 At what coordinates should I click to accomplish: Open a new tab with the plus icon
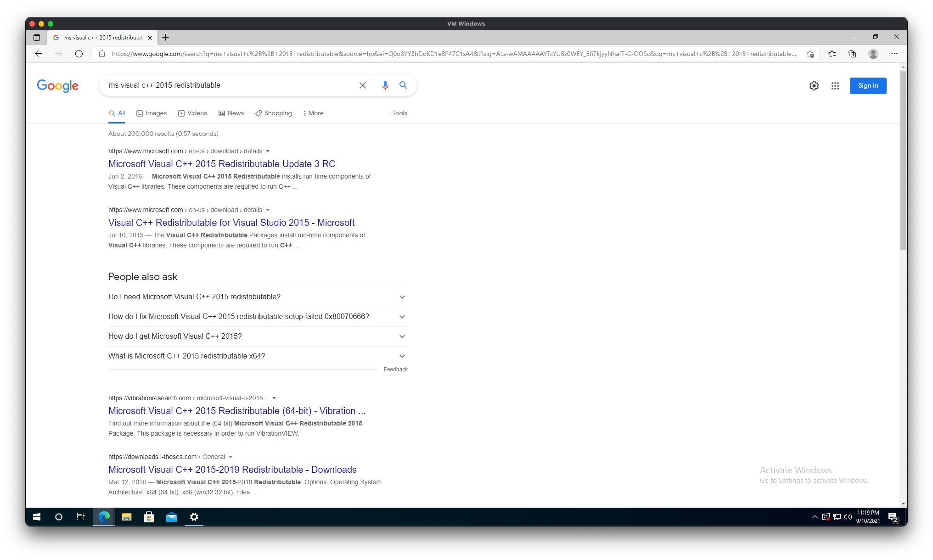point(166,38)
